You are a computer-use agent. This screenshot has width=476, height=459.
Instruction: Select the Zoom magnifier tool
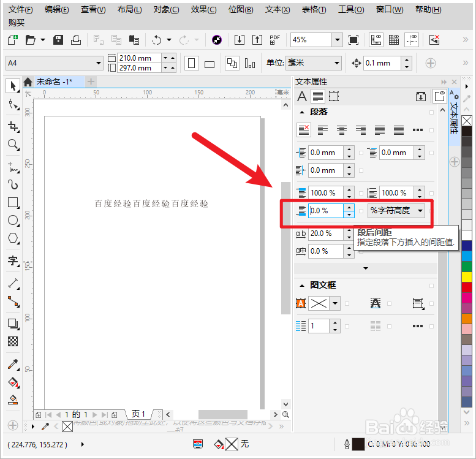coord(13,144)
